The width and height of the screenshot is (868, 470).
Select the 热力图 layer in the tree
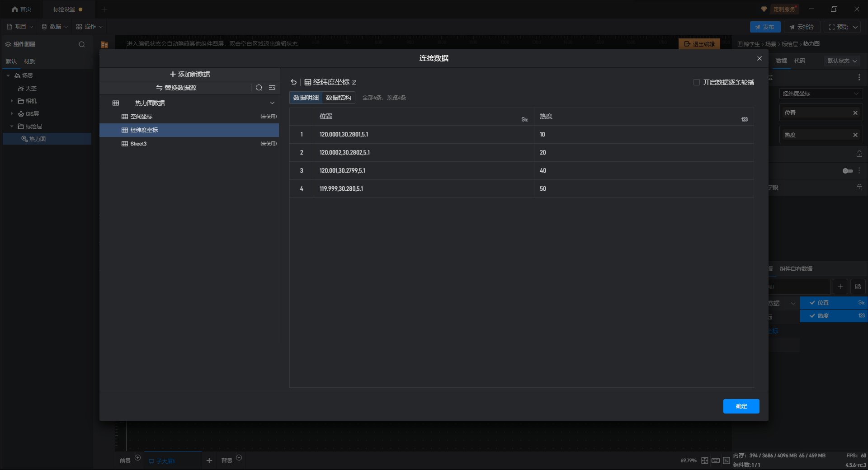(x=47, y=139)
